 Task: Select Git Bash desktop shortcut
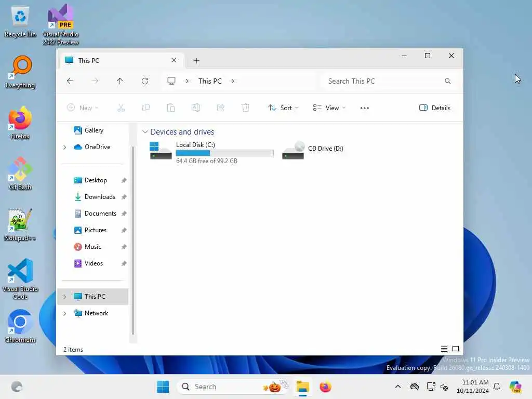click(20, 174)
